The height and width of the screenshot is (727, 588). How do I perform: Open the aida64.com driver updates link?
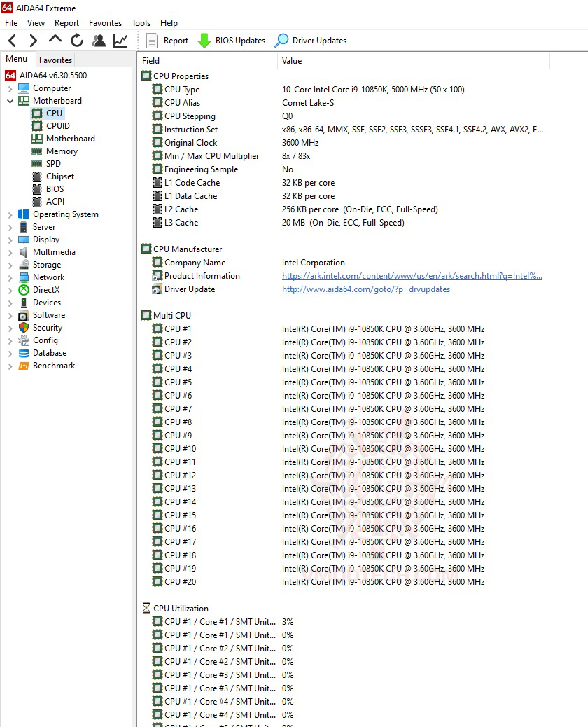click(366, 289)
